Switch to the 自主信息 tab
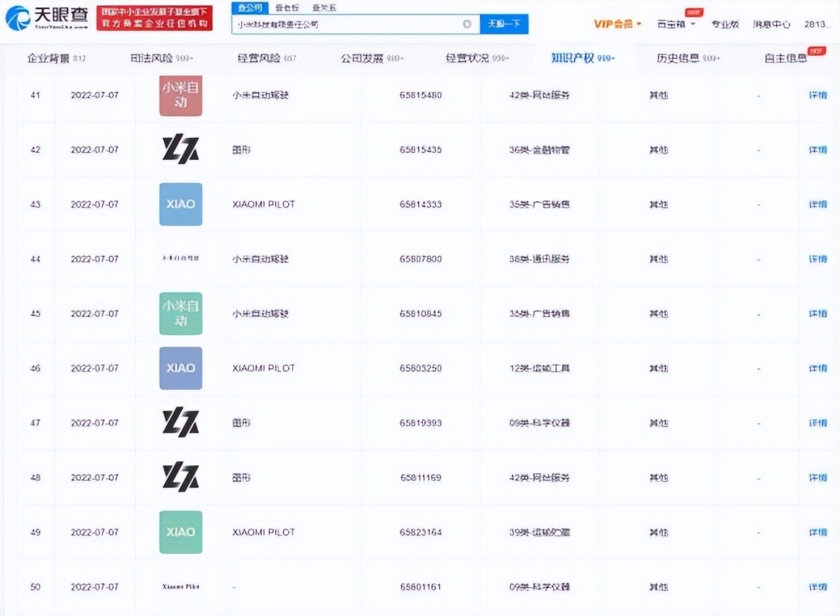This screenshot has width=840, height=616. coord(786,58)
